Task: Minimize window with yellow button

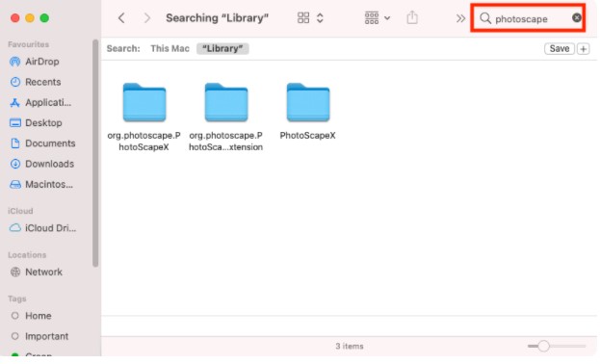Action: click(30, 18)
